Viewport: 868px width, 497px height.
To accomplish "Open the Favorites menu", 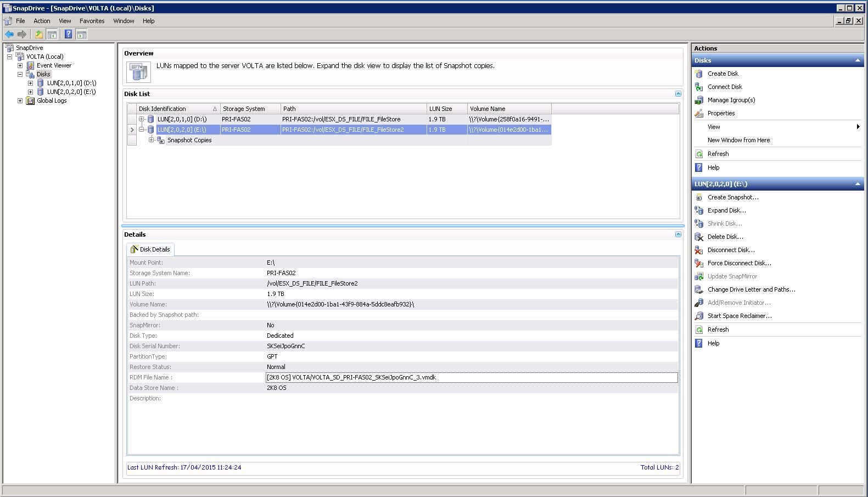I will (x=92, y=21).
